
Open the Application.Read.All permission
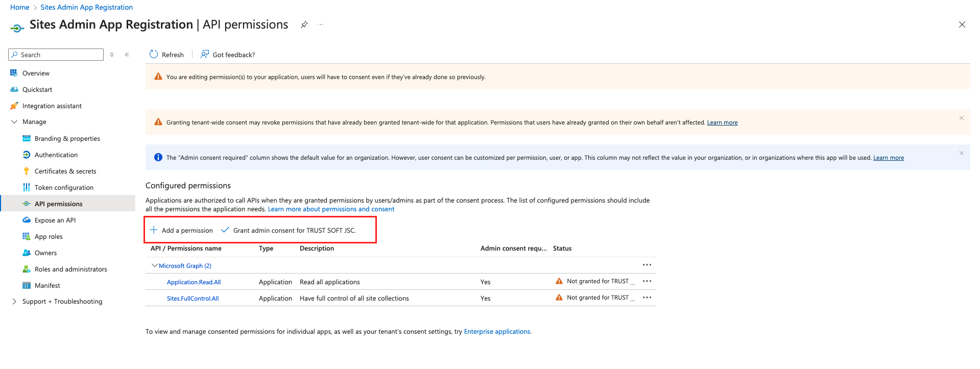[x=194, y=282]
